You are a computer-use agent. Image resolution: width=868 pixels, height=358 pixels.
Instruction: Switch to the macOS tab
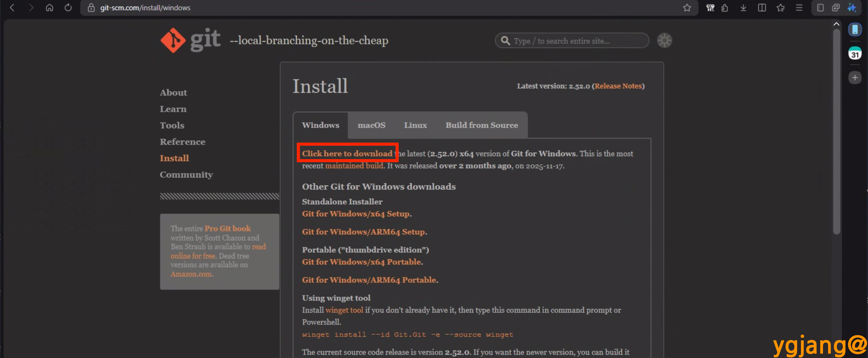[371, 125]
